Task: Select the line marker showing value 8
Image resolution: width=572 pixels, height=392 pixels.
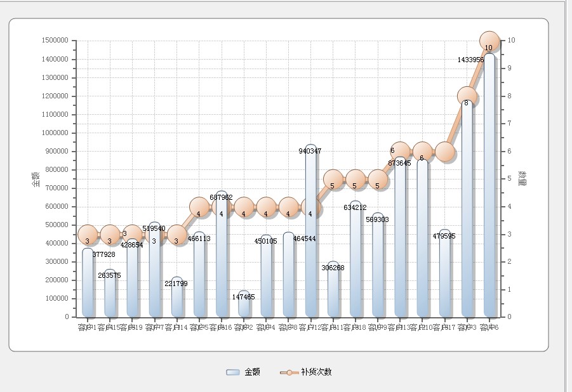Action: (467, 96)
